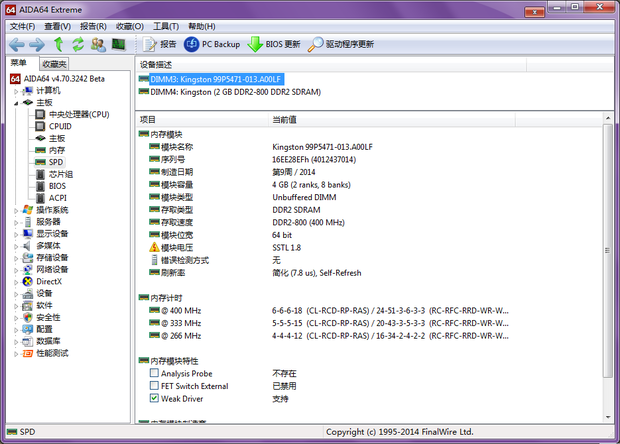This screenshot has width=620, height=444.
Task: Expand the 网络设备 tree node
Action: click(16, 270)
